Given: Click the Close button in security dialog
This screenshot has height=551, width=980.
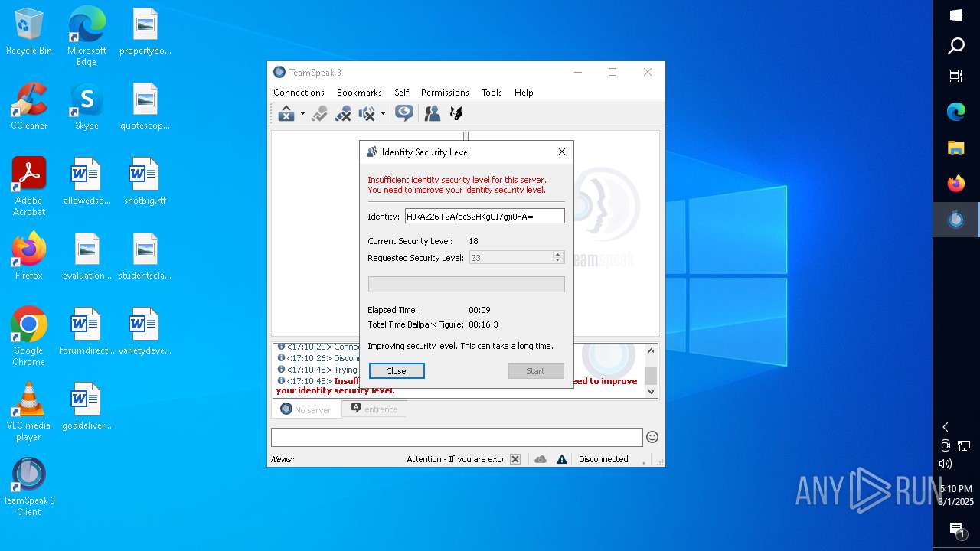Looking at the screenshot, I should pyautogui.click(x=397, y=371).
